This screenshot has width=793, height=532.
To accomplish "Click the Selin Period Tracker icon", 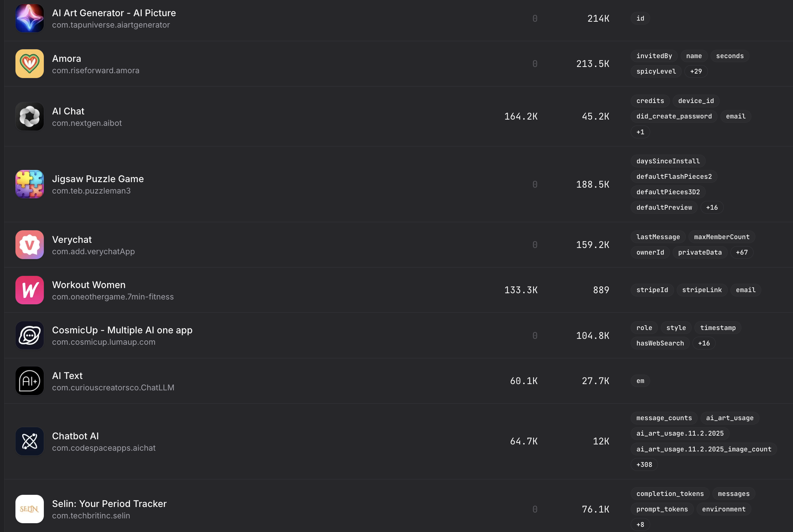I will point(29,509).
